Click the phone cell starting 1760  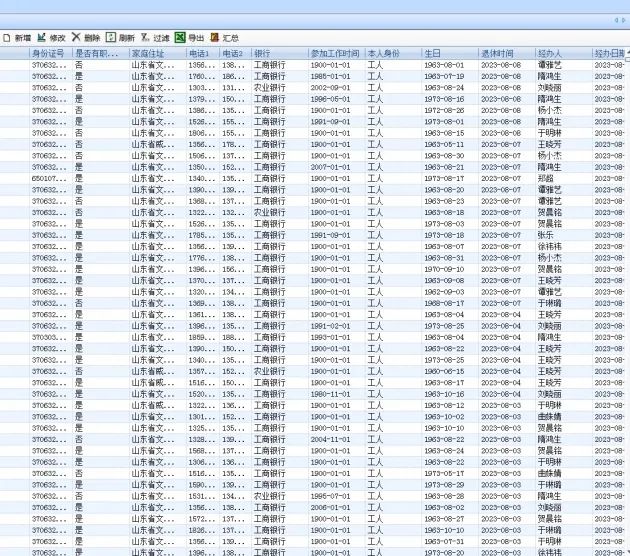click(x=202, y=76)
